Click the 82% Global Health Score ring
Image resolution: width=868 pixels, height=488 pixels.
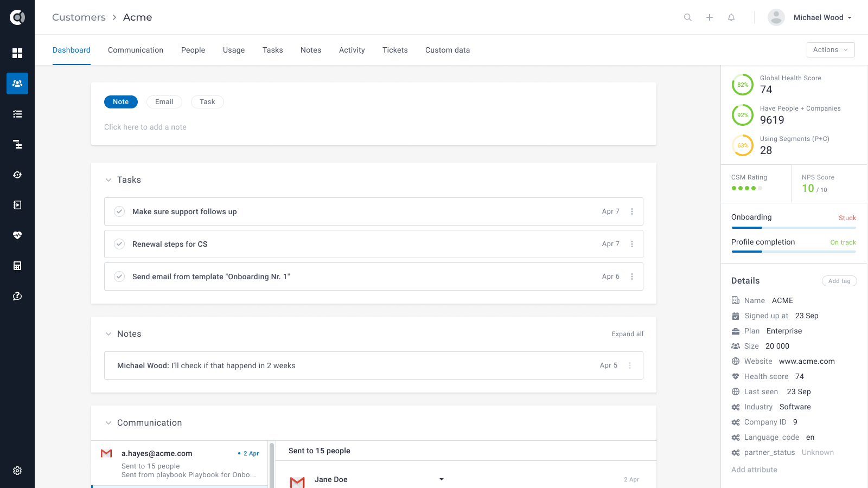coord(743,85)
